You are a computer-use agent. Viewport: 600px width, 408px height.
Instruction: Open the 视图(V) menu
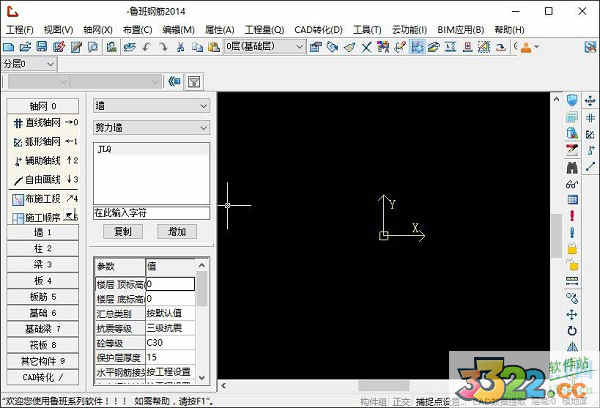58,30
